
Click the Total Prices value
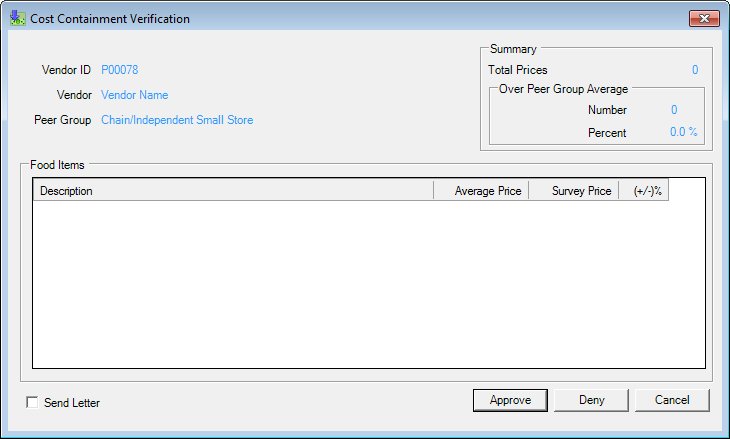pos(695,70)
